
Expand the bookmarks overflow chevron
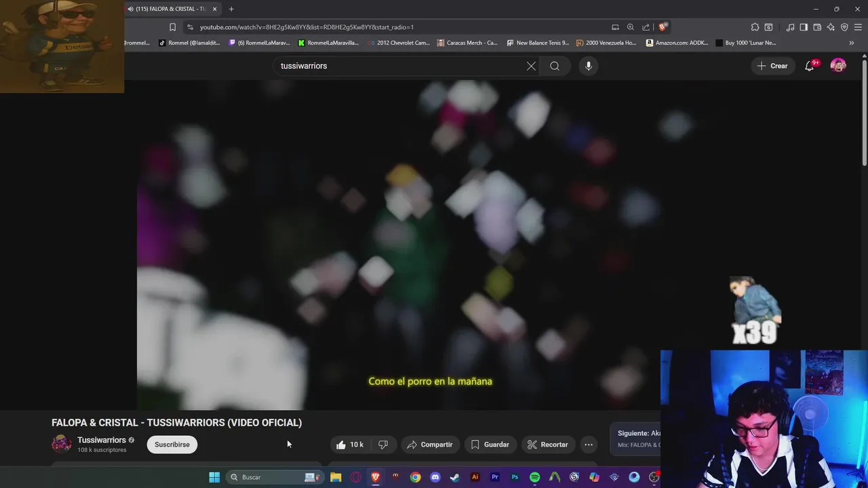(x=852, y=43)
